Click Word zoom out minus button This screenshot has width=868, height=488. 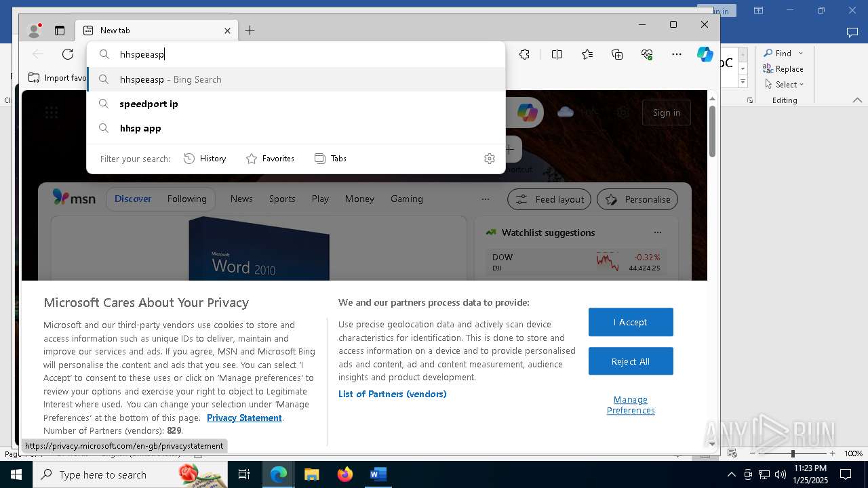point(752,453)
